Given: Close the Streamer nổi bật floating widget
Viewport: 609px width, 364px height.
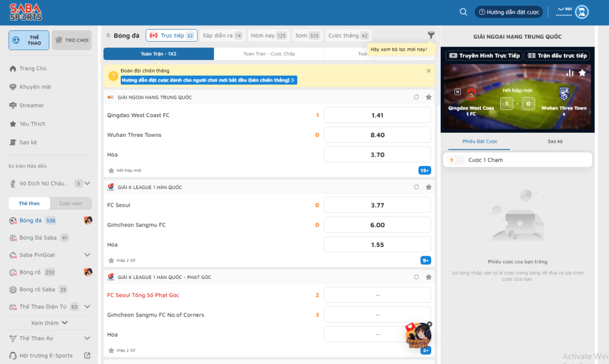Looking at the screenshot, I should pos(429,324).
